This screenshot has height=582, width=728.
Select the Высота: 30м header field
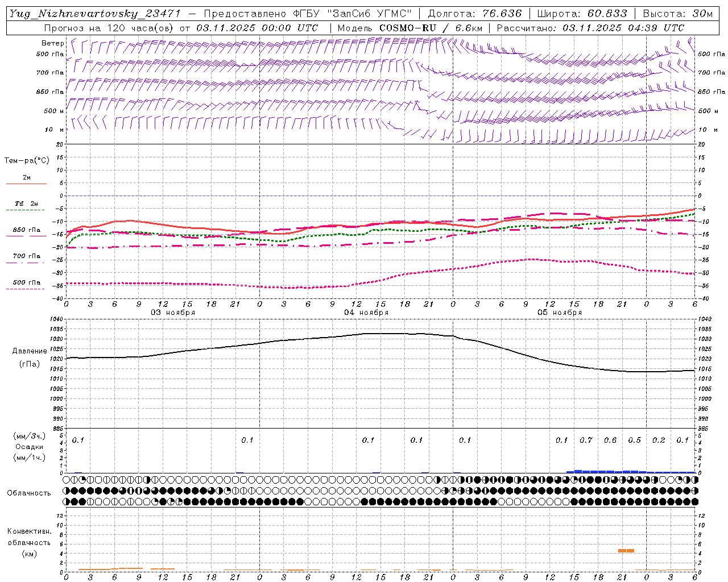677,14
